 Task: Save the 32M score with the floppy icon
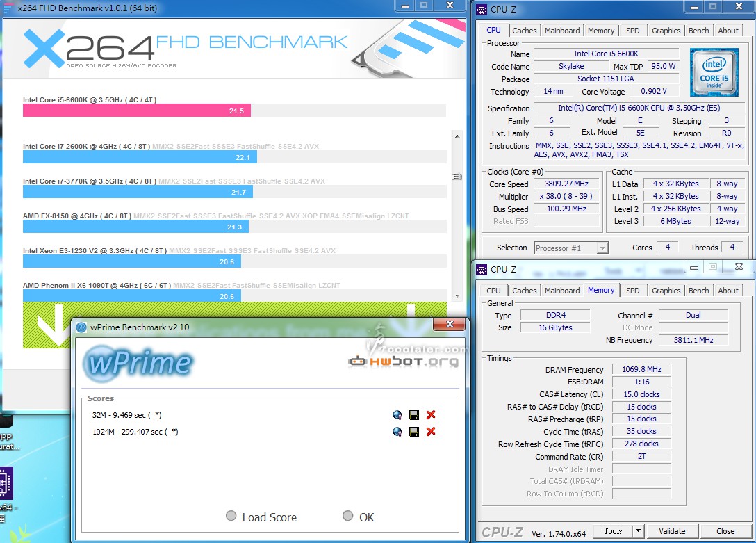coord(413,415)
